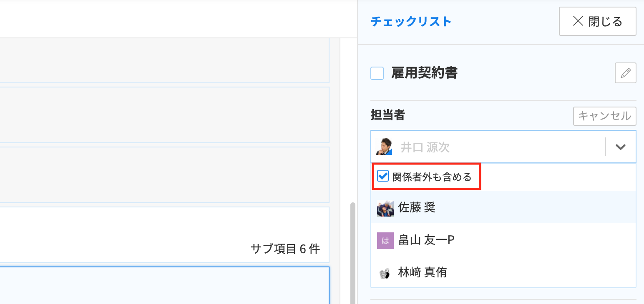The image size is (644, 304).
Task: Click 井口 源次 avatar in assignee field
Action: [x=384, y=147]
